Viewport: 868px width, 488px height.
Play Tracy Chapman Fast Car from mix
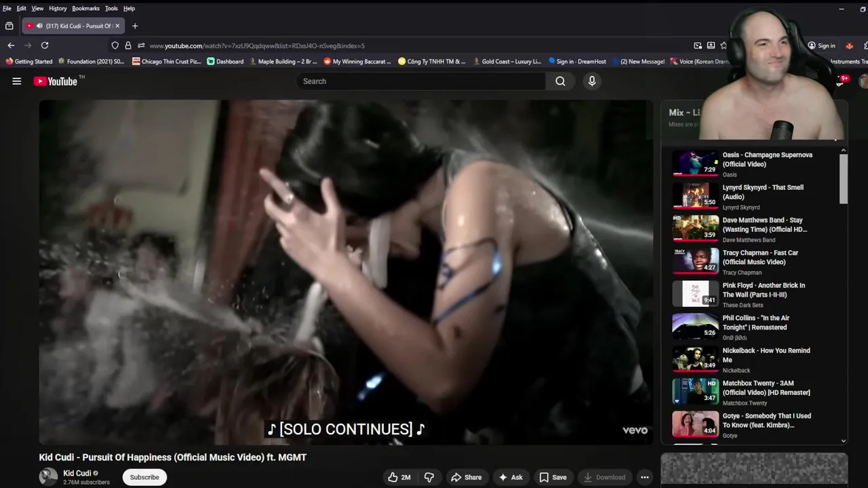[x=754, y=262]
